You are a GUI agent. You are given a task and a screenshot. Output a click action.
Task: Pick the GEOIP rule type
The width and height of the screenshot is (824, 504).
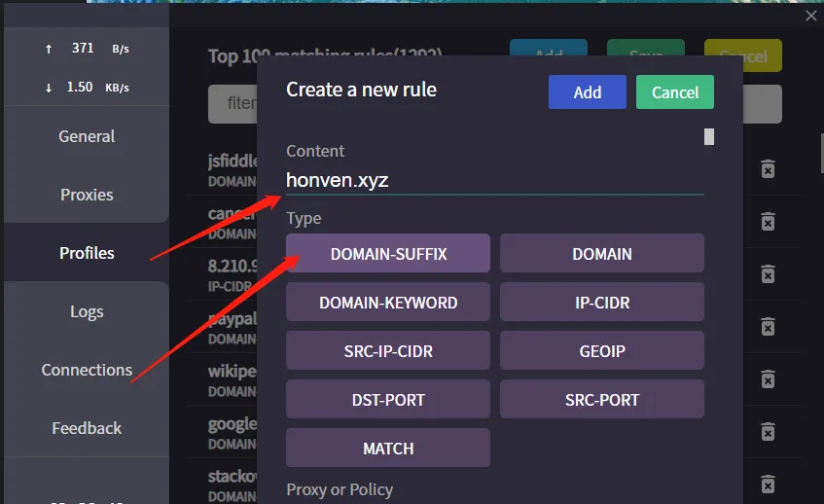point(601,351)
